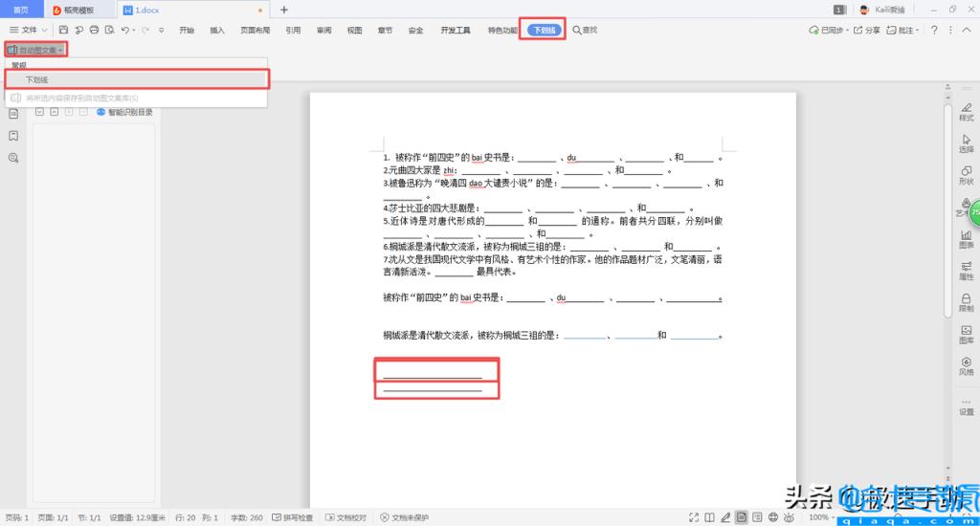Open the 文件 menu dropdown arrow
The width and height of the screenshot is (980, 526).
coord(44,30)
